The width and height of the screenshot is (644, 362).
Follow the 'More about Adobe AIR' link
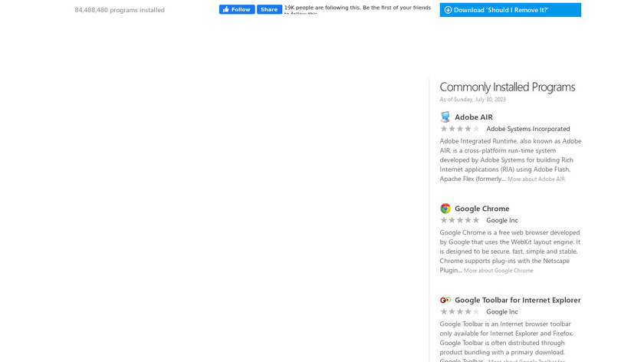tap(536, 179)
